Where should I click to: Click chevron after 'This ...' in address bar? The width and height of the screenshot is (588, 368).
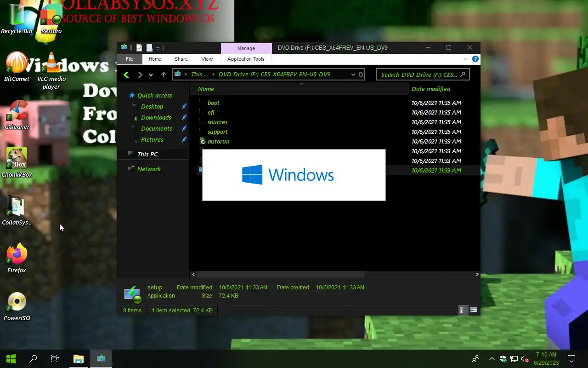pos(213,74)
